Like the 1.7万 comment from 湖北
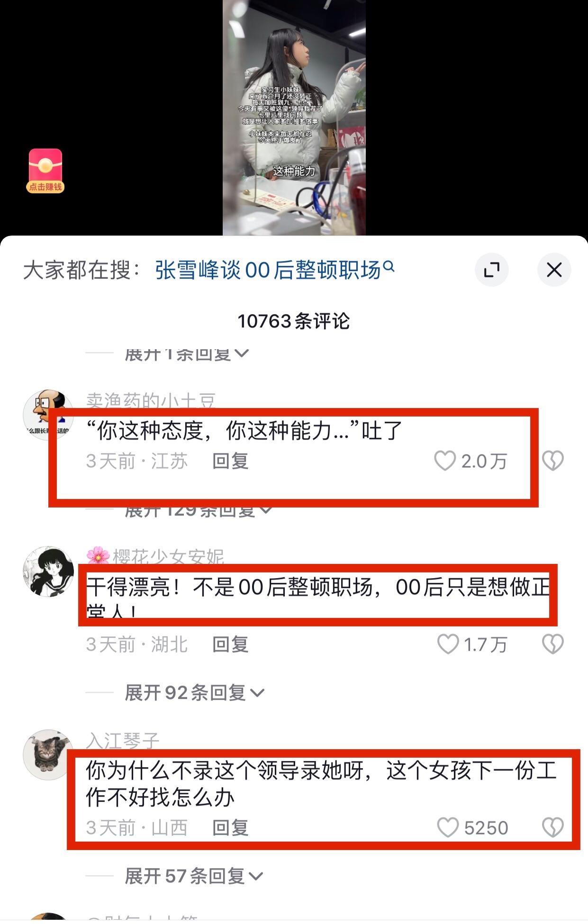Viewport: 588px width, 924px height. pyautogui.click(x=448, y=644)
